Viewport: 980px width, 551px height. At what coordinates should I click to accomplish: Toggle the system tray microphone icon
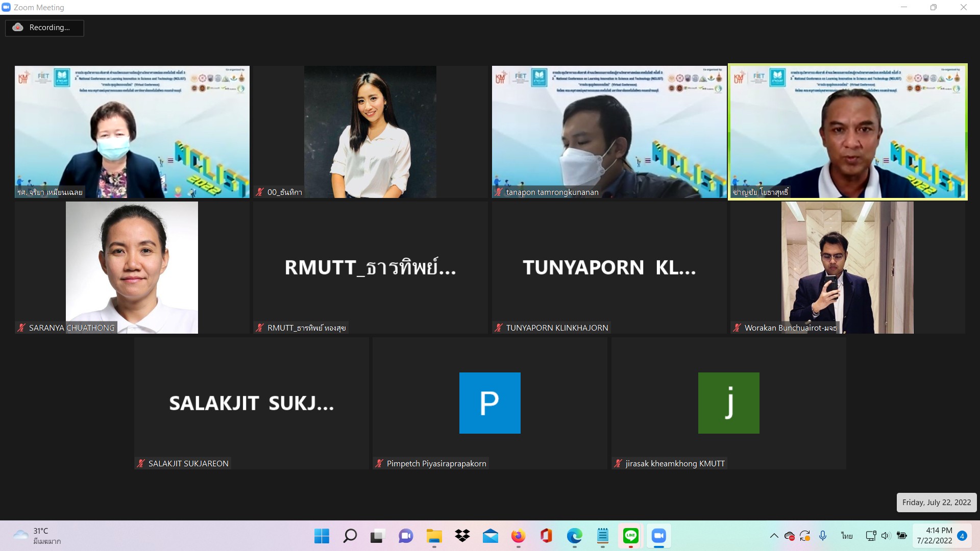tap(822, 536)
